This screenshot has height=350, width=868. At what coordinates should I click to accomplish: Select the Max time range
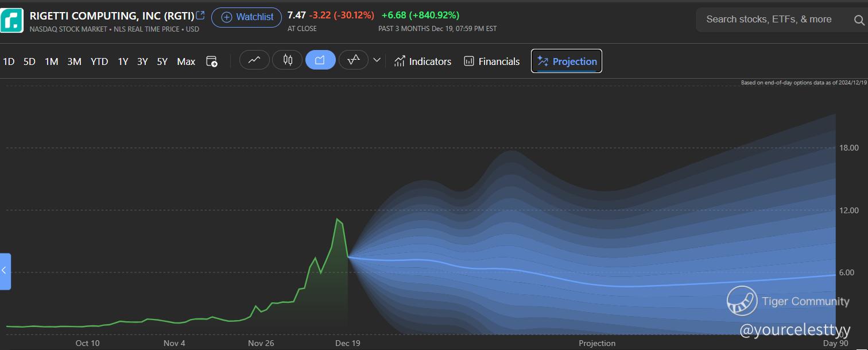[x=186, y=61]
